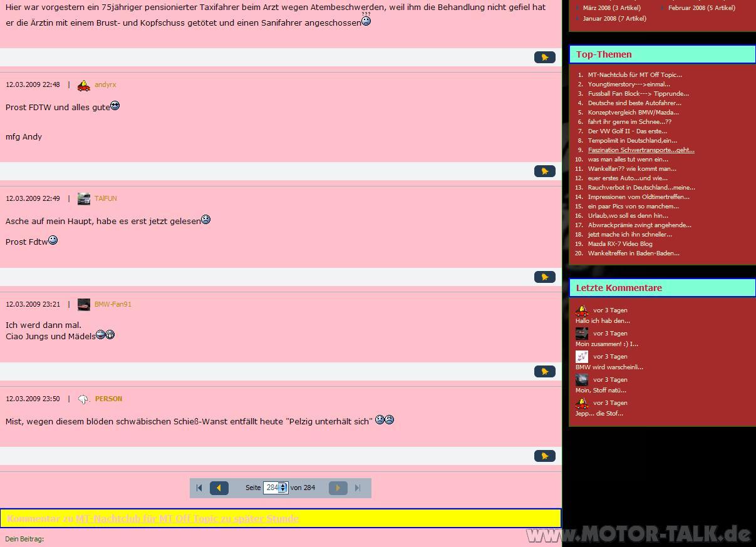Click the last page arrow
This screenshot has height=547, width=756.
[x=358, y=488]
